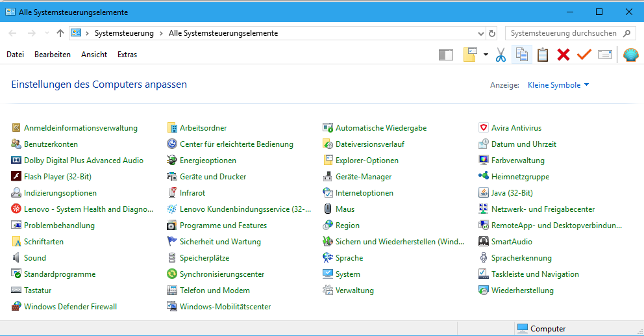This screenshot has height=336, width=644.
Task: Click the refresh button in address bar
Action: (x=492, y=33)
